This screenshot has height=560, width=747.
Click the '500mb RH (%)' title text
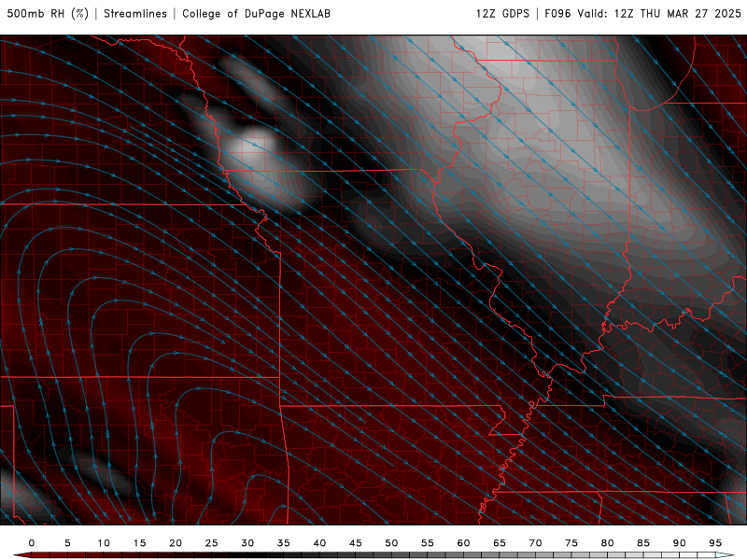[x=48, y=13]
